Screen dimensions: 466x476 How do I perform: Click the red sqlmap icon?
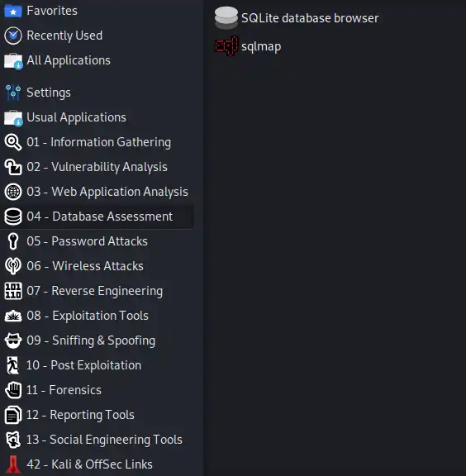click(226, 46)
